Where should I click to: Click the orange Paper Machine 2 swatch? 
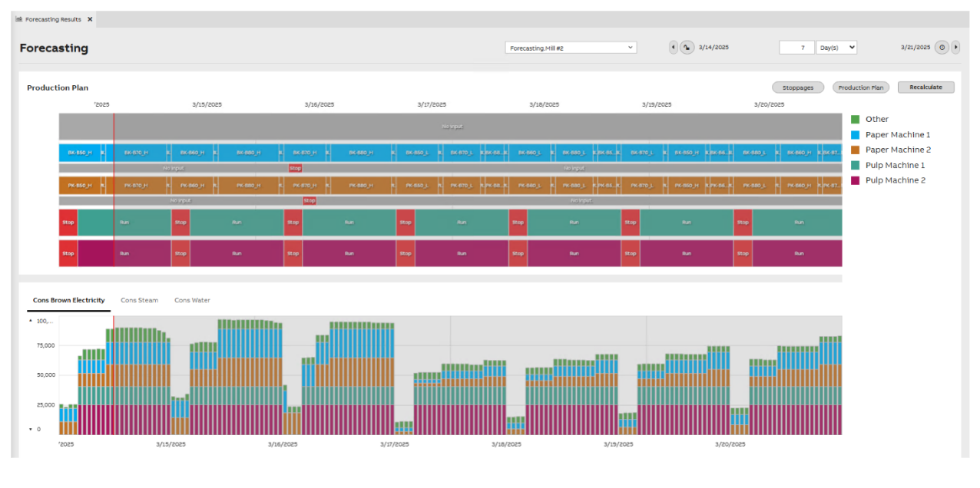pyautogui.click(x=855, y=150)
